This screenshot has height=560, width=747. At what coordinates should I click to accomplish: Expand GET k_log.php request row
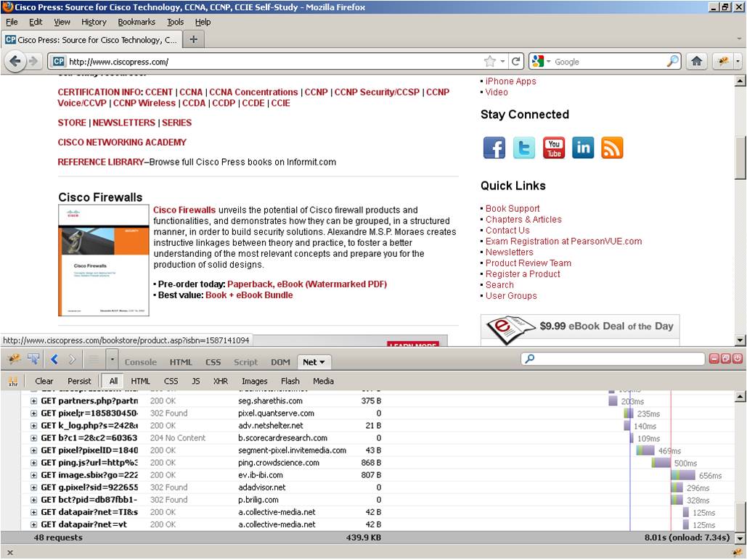[33, 426]
